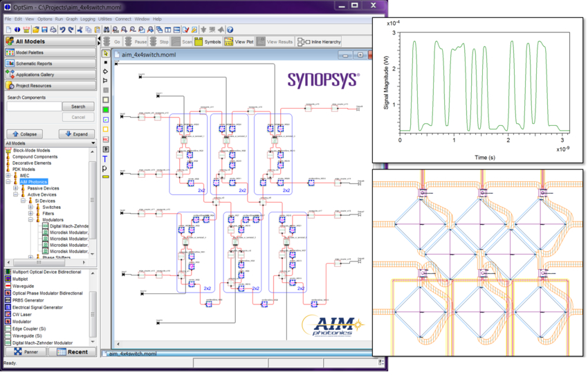The height and width of the screenshot is (377, 588).
Task: Pick the green square tool
Action: tap(106, 109)
